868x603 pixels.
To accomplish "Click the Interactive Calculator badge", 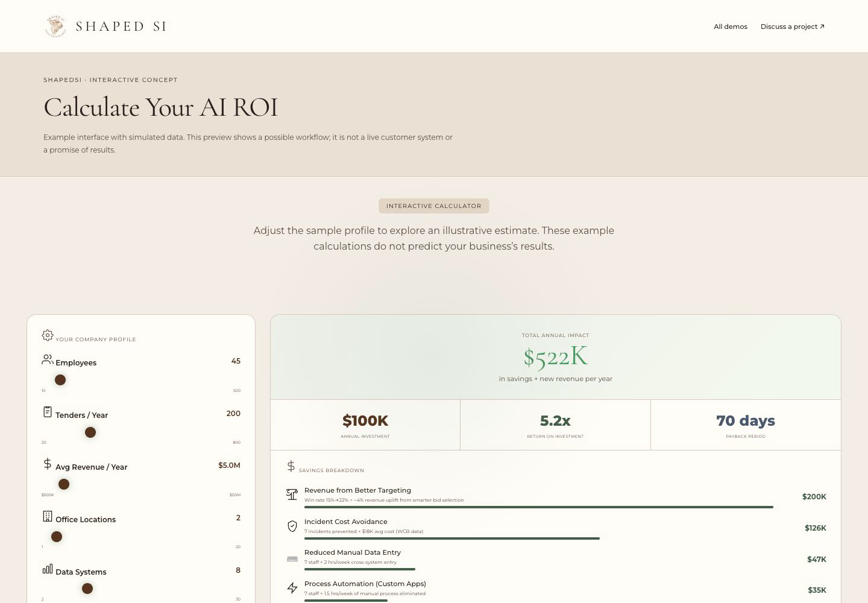I will click(x=434, y=206).
